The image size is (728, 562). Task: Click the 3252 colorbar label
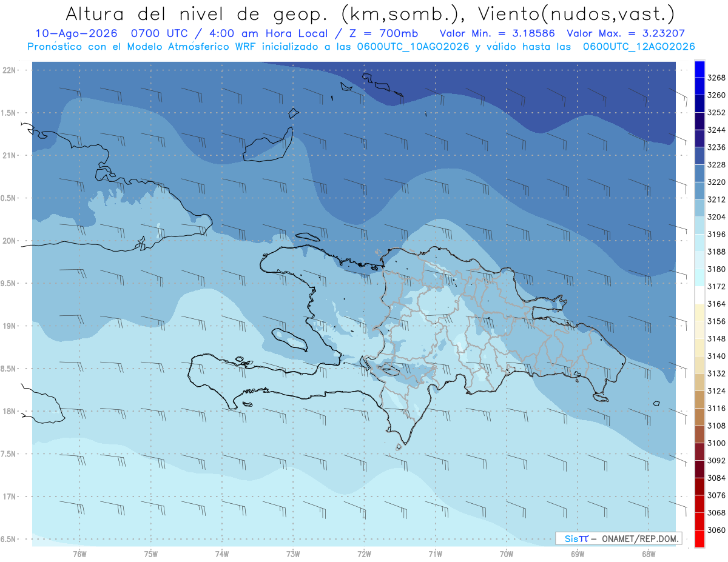pos(716,113)
